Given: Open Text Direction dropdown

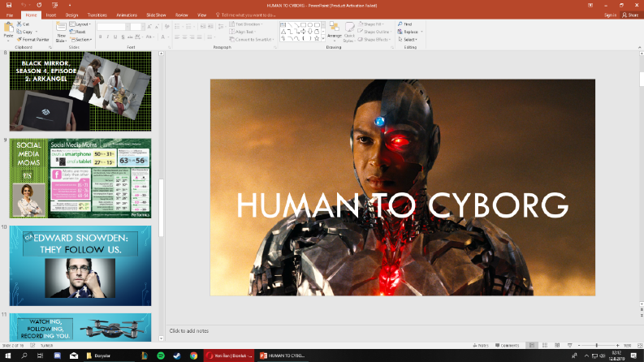Looking at the screenshot, I should 245,24.
